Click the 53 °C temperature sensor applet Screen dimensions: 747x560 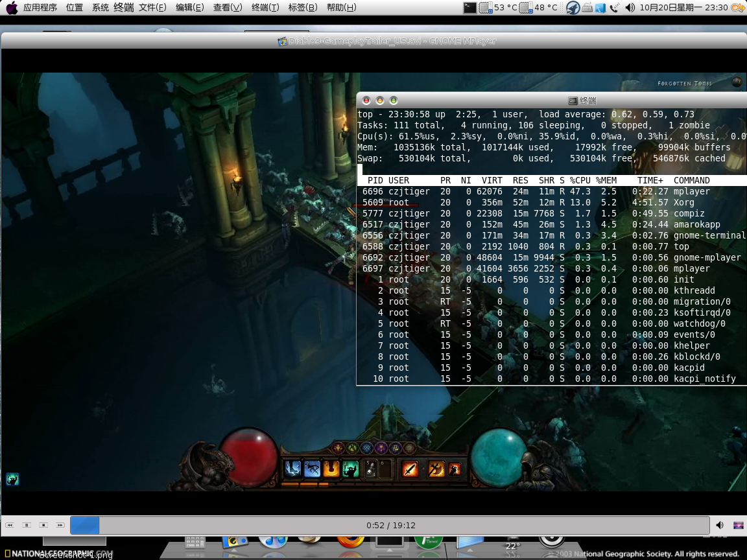498,8
